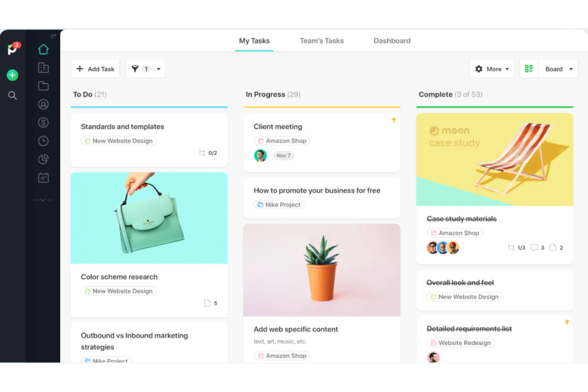Open the People profile icon
Viewport: 588px width, 392px height.
click(43, 104)
